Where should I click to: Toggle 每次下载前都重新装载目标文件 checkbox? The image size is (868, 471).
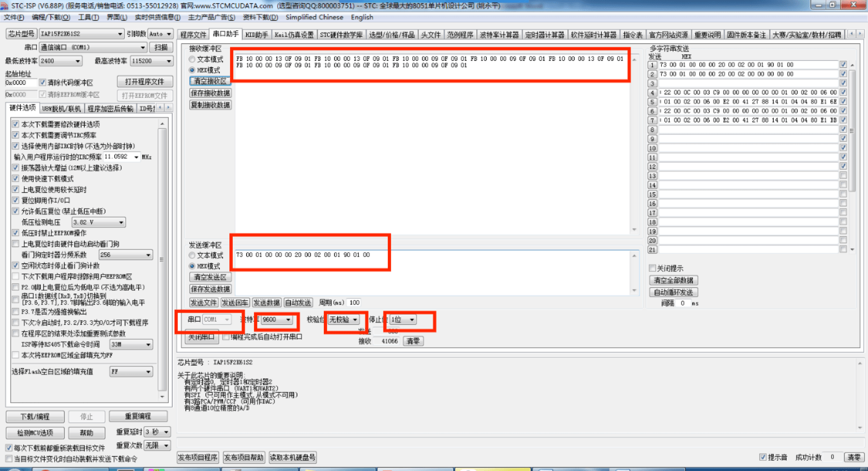coord(9,448)
